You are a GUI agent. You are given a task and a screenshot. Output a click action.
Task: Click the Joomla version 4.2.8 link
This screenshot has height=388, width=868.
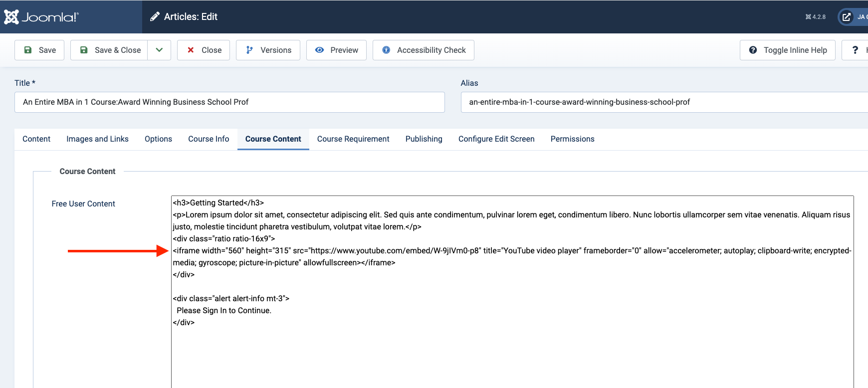click(x=816, y=17)
